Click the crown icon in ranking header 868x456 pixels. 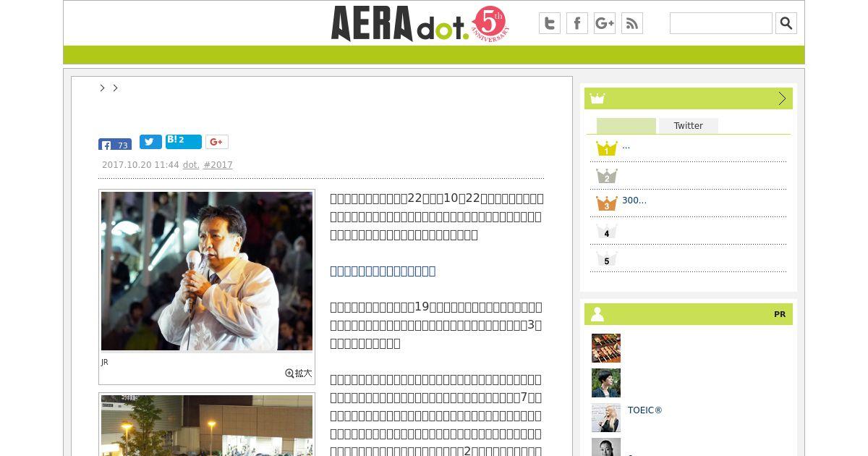[x=597, y=98]
